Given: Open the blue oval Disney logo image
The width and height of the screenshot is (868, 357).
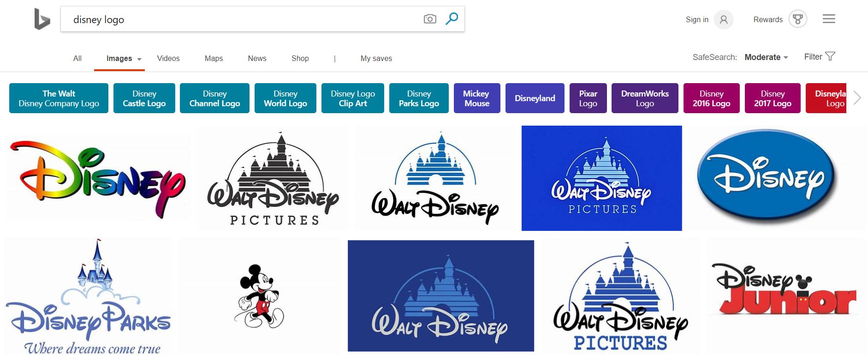Looking at the screenshot, I should 777,178.
